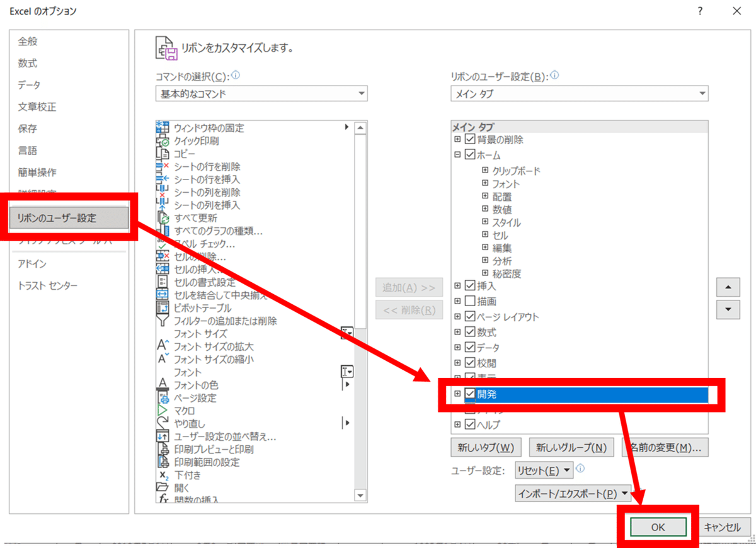Select the やり直し redo icon
The height and width of the screenshot is (548, 756).
[x=162, y=424]
